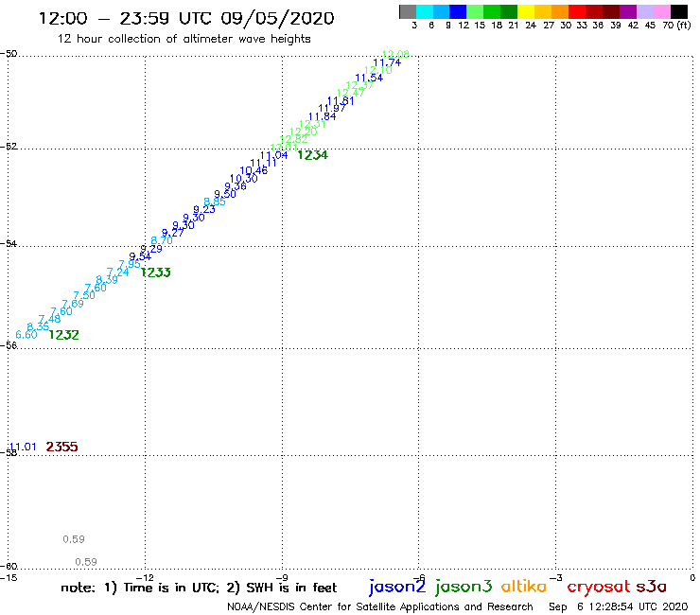Click the wave height value 12.10
The image size is (700, 615).
click(x=378, y=70)
